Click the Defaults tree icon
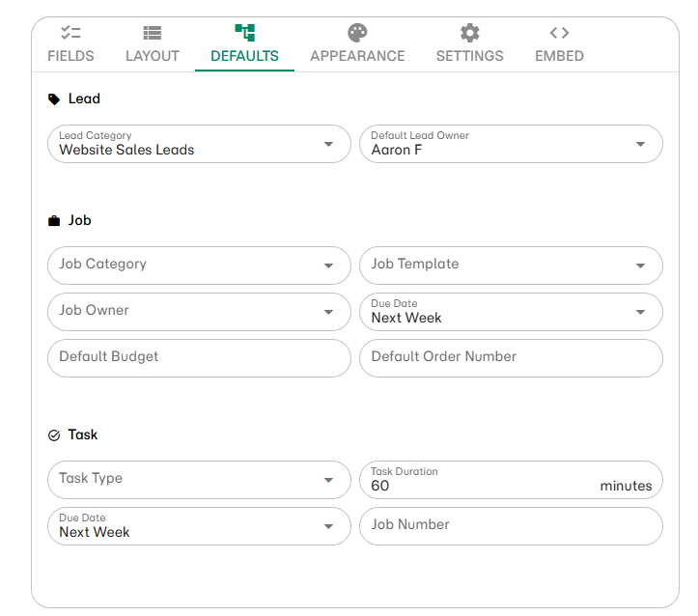The width and height of the screenshot is (698, 616). click(x=245, y=33)
